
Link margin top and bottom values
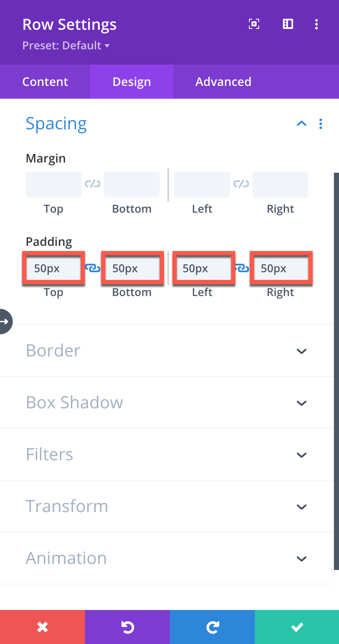[x=93, y=184]
